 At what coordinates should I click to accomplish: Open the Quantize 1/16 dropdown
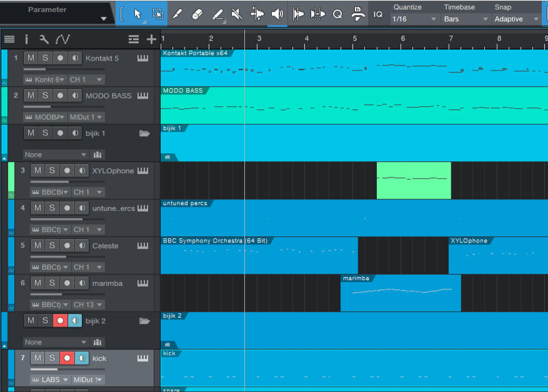tap(414, 19)
